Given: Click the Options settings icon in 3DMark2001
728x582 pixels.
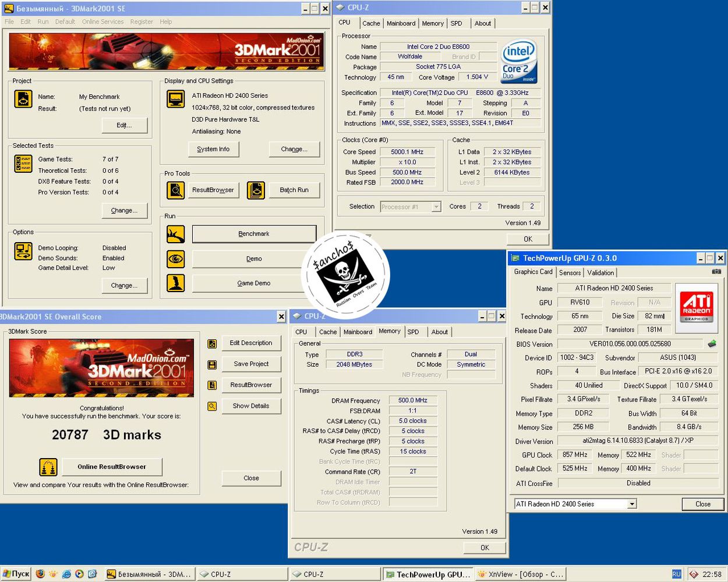Looking at the screenshot, I should click(x=23, y=251).
